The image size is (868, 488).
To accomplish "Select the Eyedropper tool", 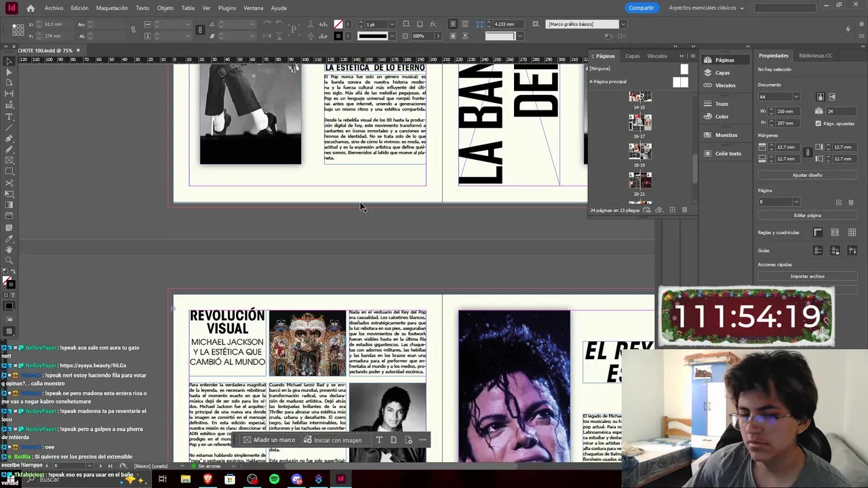I will (9, 239).
